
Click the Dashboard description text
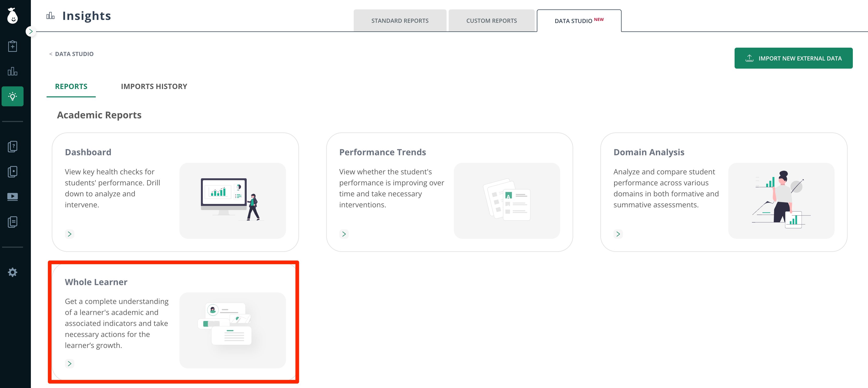click(x=113, y=188)
